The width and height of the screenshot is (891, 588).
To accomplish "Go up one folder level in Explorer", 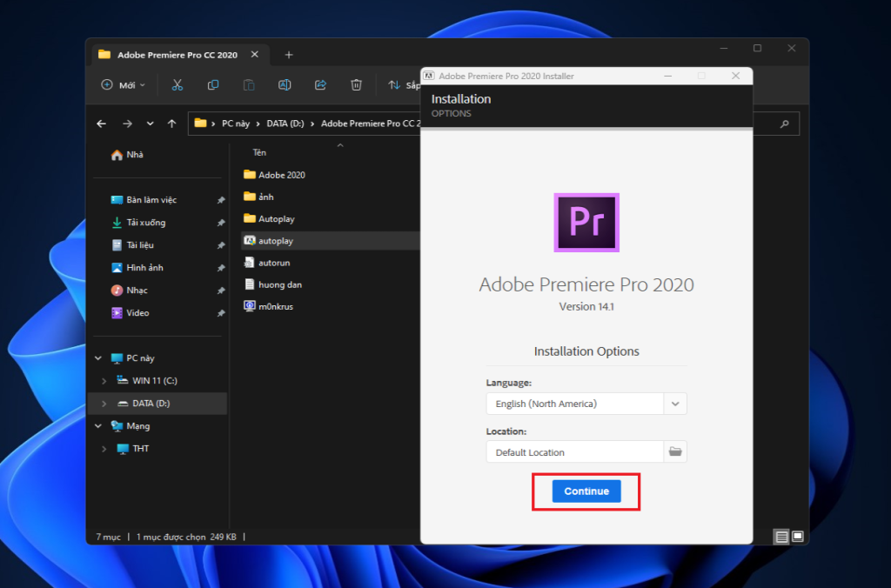I will coord(171,124).
